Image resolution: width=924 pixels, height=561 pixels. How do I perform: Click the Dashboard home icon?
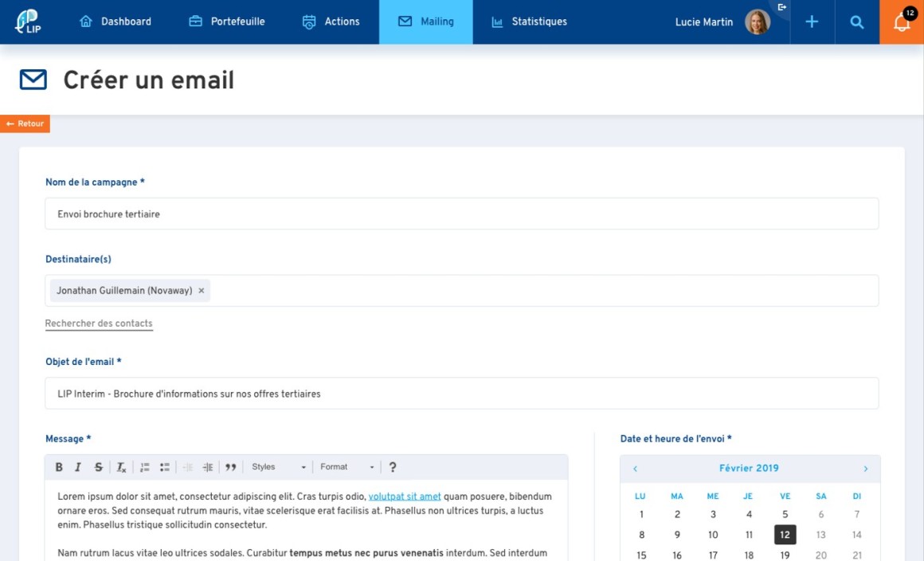tap(86, 22)
